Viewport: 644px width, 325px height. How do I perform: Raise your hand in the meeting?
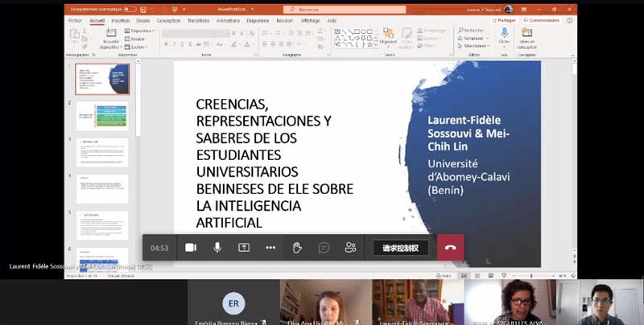(297, 248)
